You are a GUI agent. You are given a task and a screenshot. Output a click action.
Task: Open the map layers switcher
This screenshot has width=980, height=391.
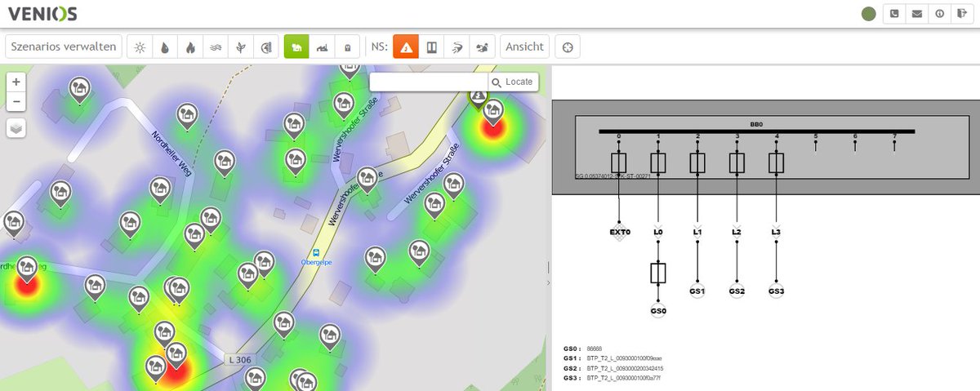16,128
